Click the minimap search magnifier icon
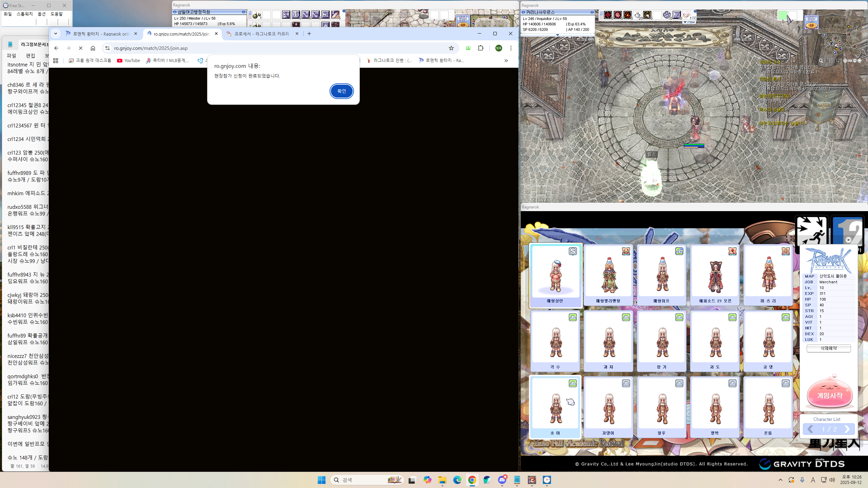This screenshot has width=868, height=488. coord(821,61)
